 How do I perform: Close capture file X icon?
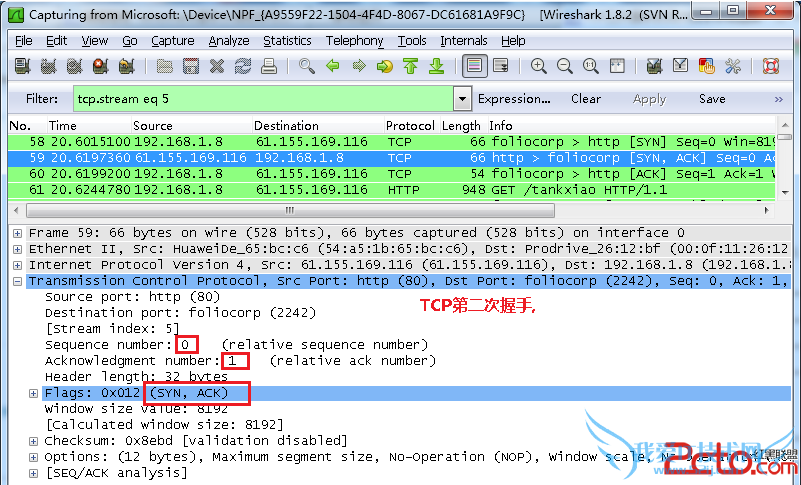[x=217, y=66]
